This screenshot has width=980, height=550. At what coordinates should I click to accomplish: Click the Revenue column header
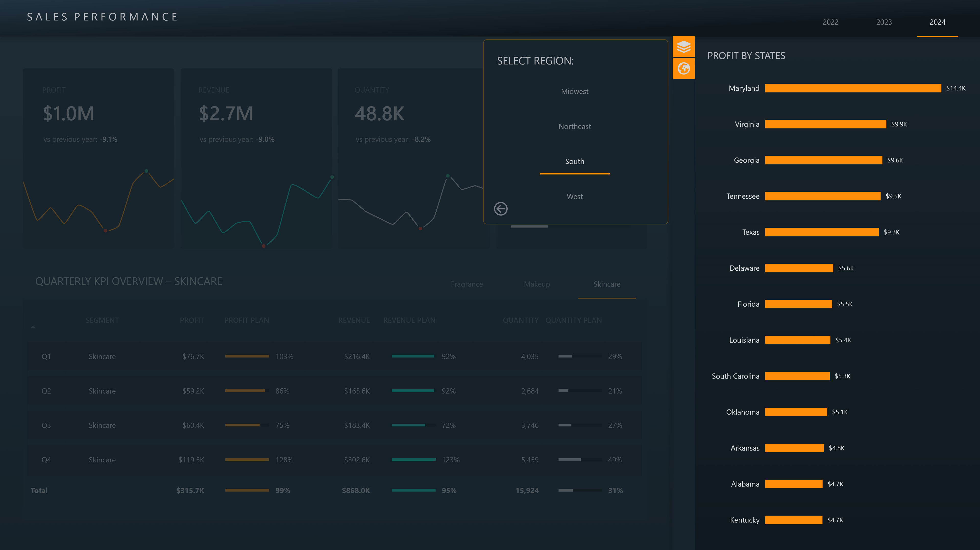click(354, 320)
